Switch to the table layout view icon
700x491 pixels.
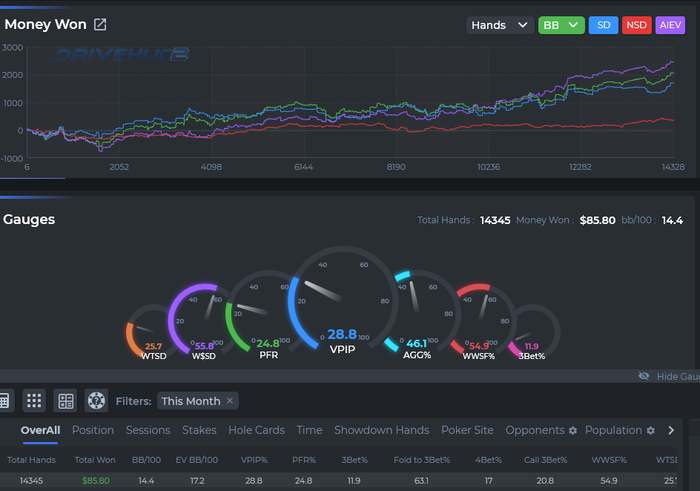click(66, 400)
